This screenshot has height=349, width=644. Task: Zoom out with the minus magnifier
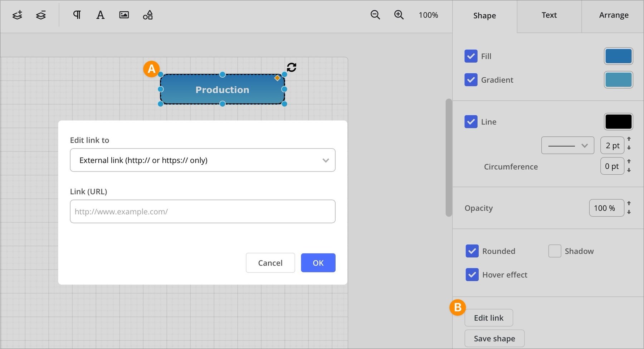375,15
